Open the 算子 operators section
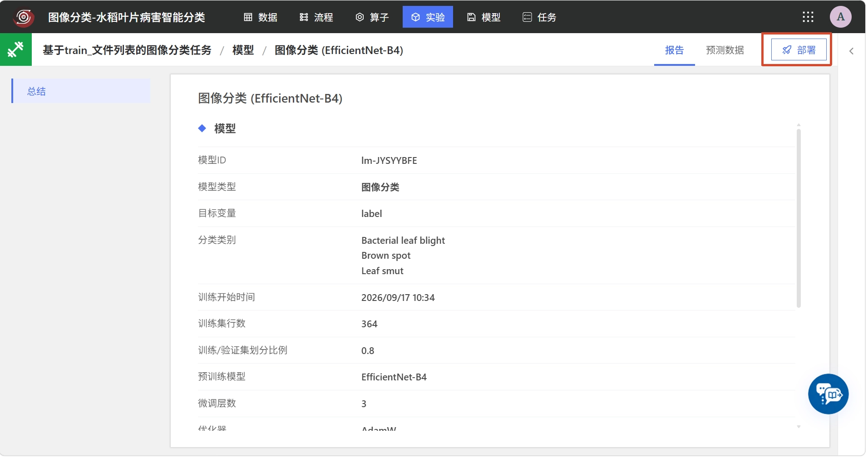 pos(372,17)
